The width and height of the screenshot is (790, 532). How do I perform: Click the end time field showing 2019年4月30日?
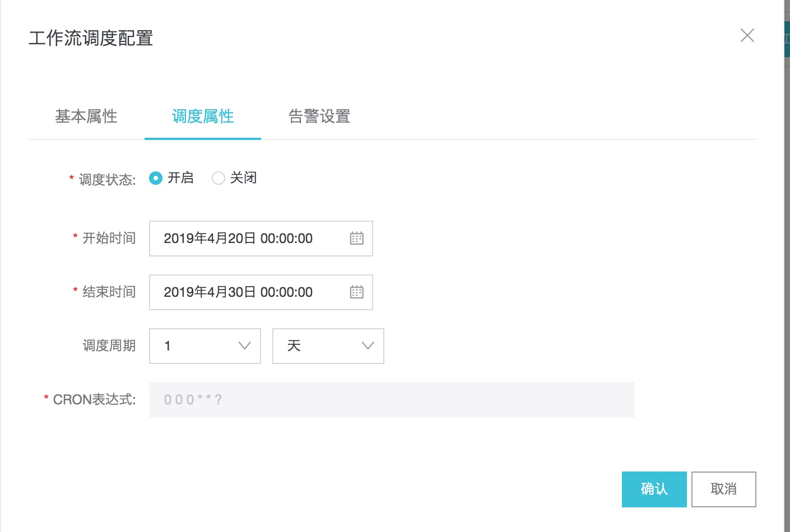(x=238, y=292)
